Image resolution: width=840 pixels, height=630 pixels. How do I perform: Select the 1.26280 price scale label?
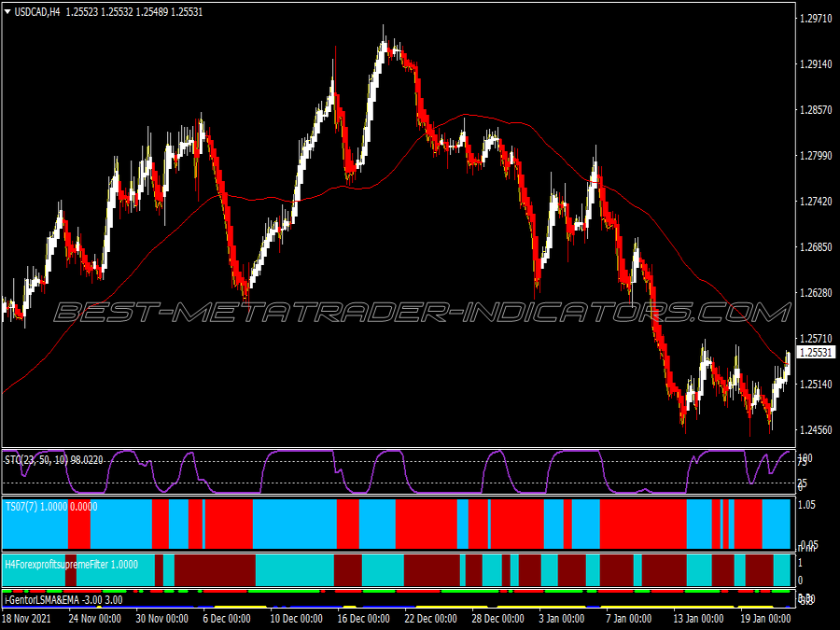pos(816,292)
